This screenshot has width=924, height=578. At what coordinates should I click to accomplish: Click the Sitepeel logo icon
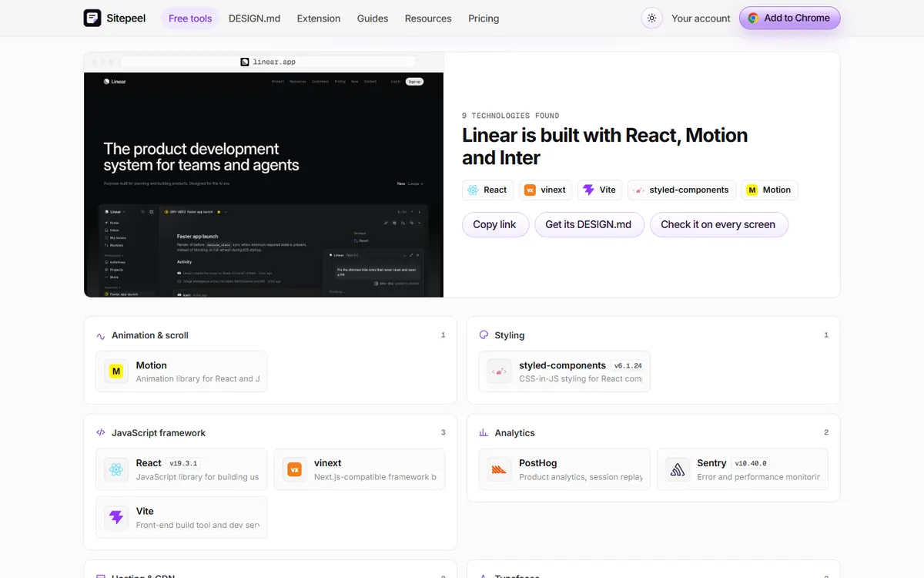pos(92,18)
